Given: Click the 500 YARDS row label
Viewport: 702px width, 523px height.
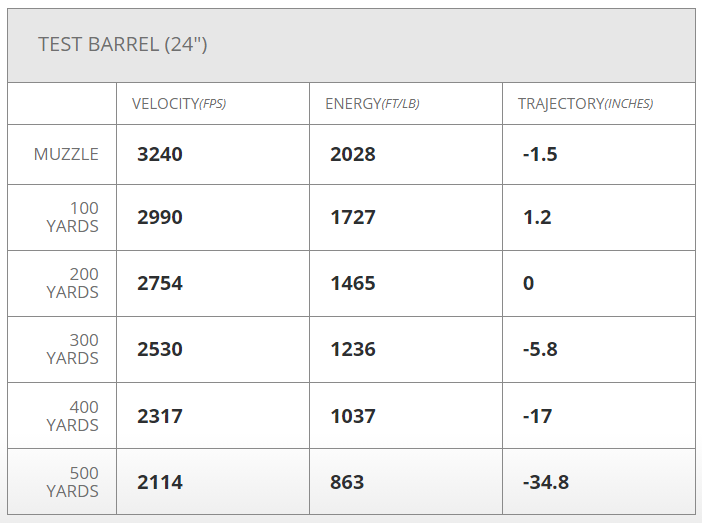Looking at the screenshot, I should point(73,482).
